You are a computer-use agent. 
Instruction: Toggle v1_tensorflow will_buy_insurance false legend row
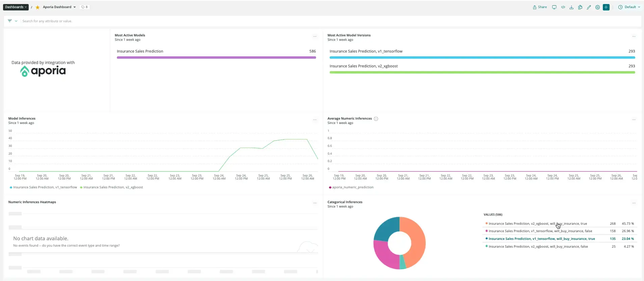tap(560, 231)
